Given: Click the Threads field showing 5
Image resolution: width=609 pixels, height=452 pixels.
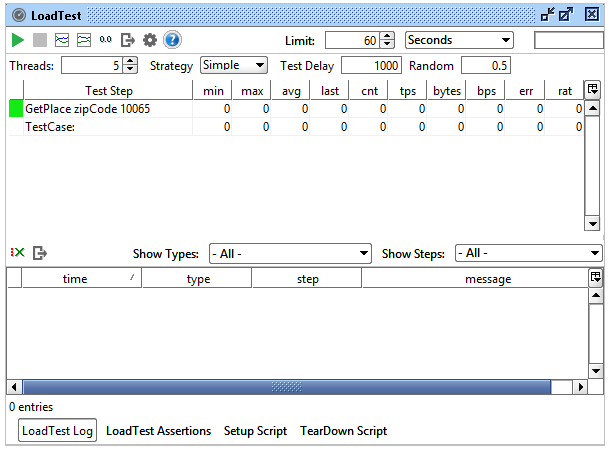Looking at the screenshot, I should pyautogui.click(x=92, y=65).
